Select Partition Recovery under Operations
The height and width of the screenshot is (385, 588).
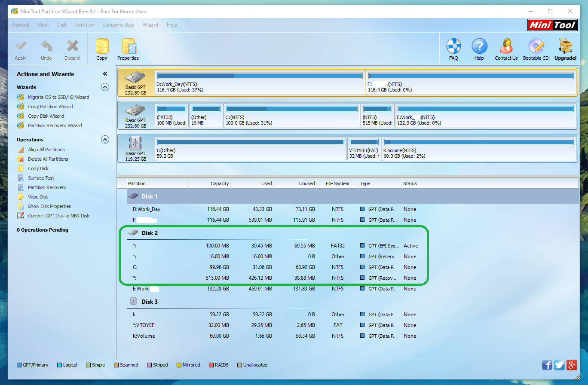47,187
